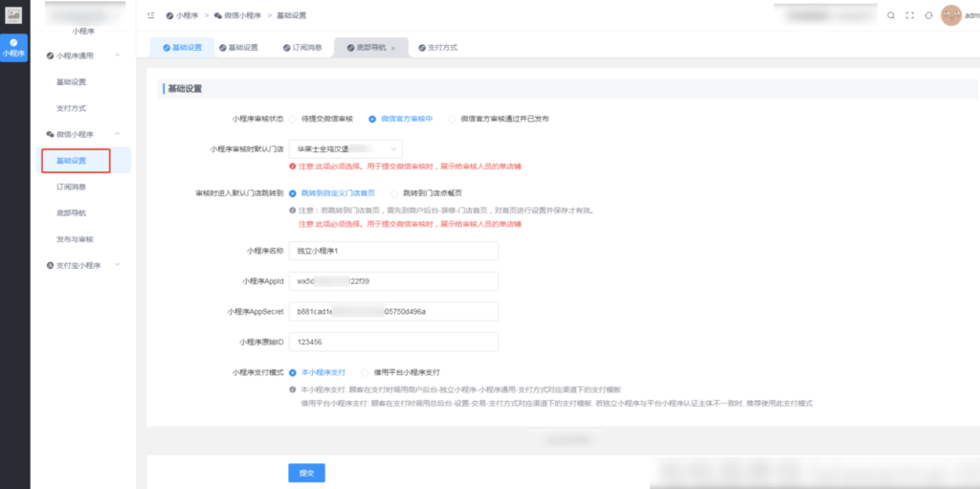Open 基础设置 under 微信小程序 in sidebar
This screenshot has width=980, height=489.
click(71, 161)
